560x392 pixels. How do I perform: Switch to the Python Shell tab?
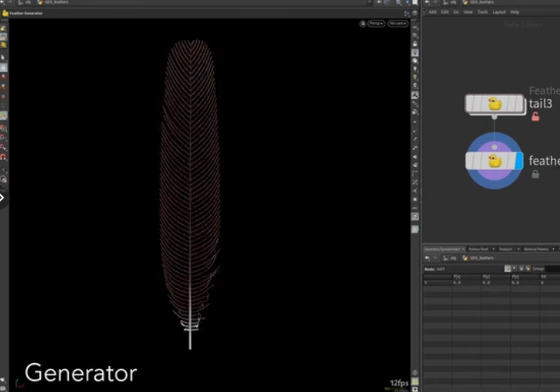click(478, 249)
